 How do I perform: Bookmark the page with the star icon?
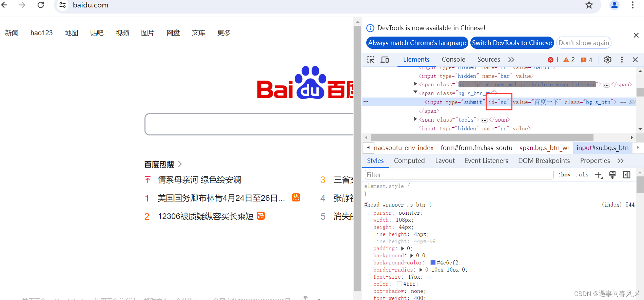(x=589, y=5)
